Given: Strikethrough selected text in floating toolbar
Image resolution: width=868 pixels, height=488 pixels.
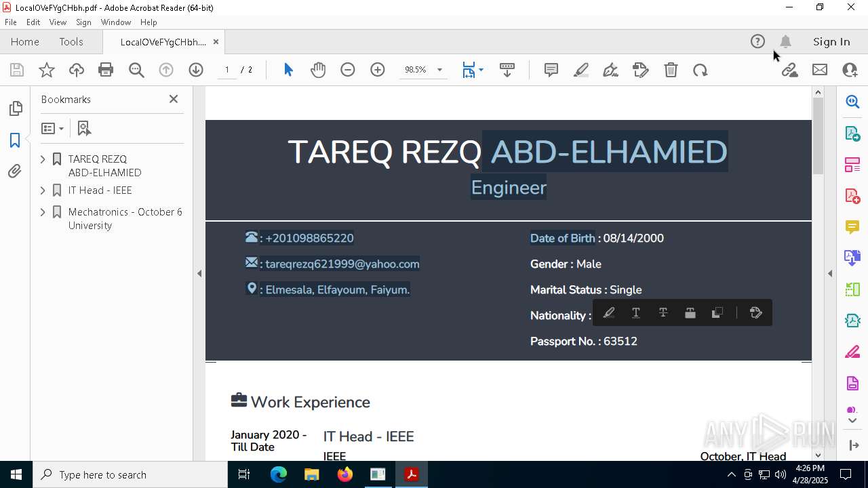Looking at the screenshot, I should tap(663, 312).
